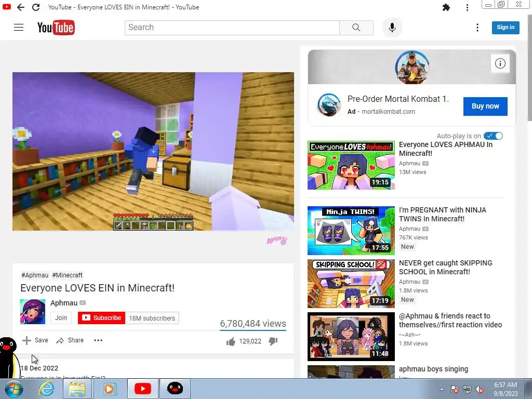Open Aphmau channel name link

click(x=64, y=303)
